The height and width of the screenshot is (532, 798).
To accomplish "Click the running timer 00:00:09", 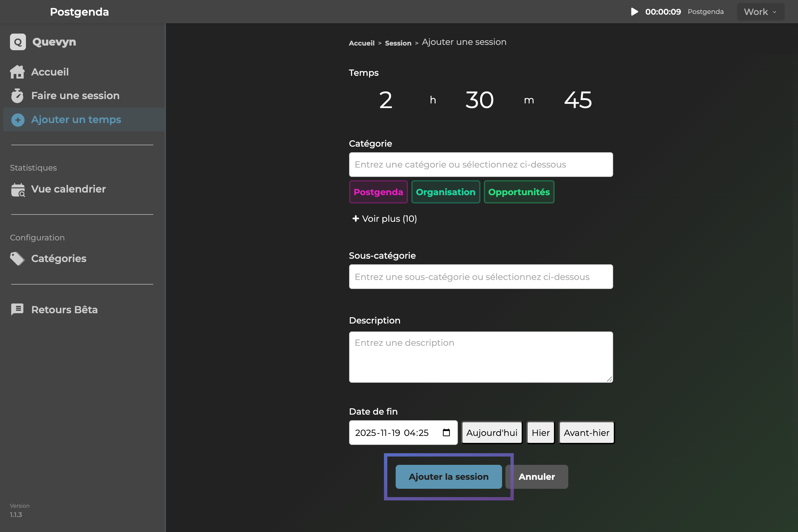I will [x=663, y=12].
